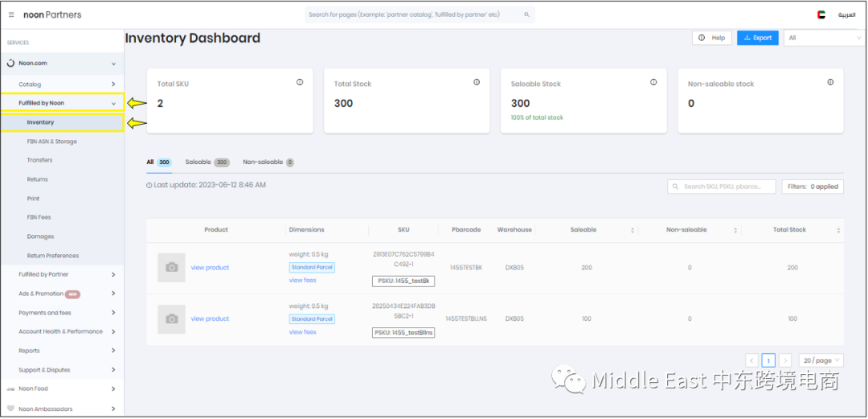This screenshot has width=868, height=419.
Task: Expand Account Health & Performance menu
Action: pos(113,331)
